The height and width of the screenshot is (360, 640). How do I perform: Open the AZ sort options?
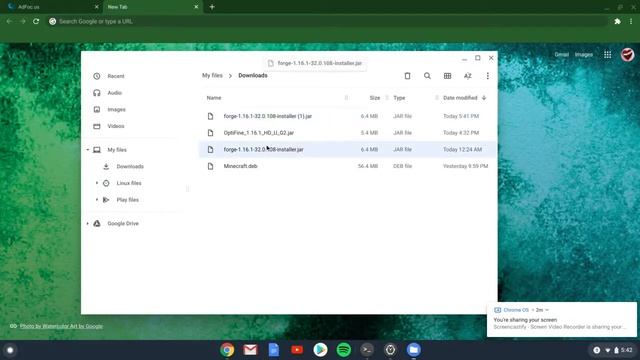pos(468,76)
